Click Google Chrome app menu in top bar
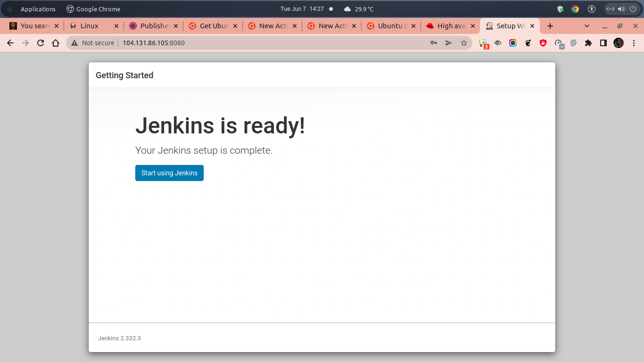 click(93, 9)
